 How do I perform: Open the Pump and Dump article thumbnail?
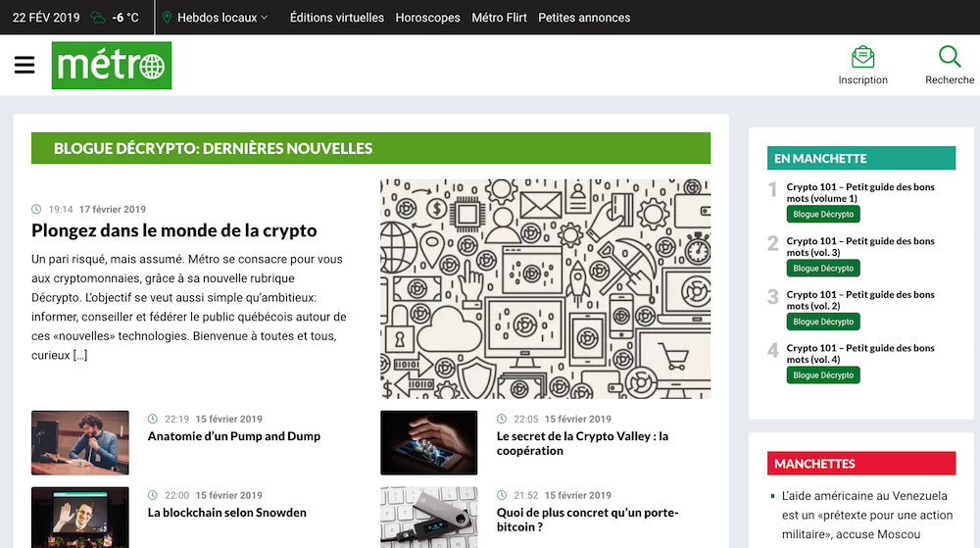click(x=80, y=442)
